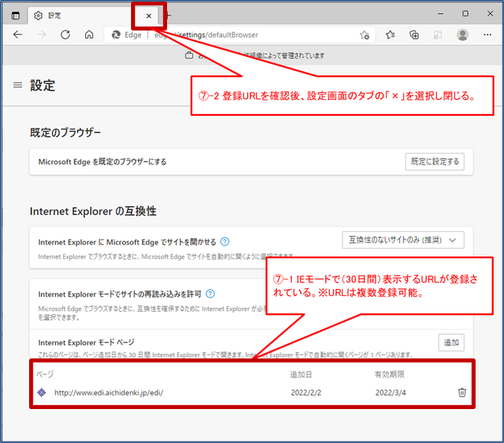
Task: Open the user profile avatar
Action: point(462,35)
